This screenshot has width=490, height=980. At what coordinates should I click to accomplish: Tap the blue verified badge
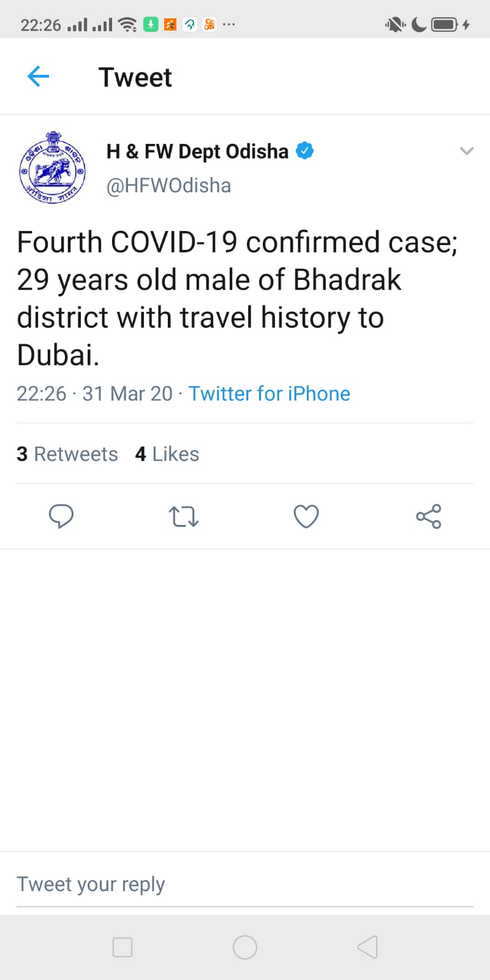point(304,151)
